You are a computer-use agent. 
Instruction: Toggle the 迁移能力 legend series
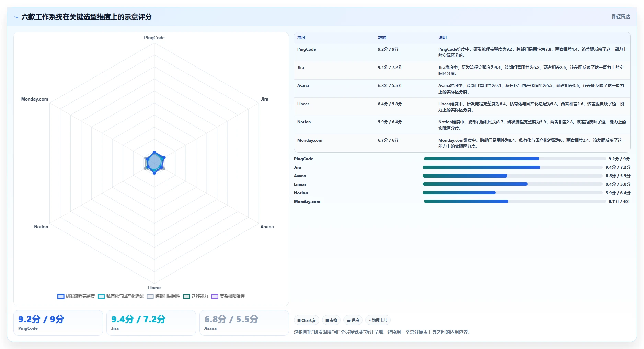(x=196, y=296)
